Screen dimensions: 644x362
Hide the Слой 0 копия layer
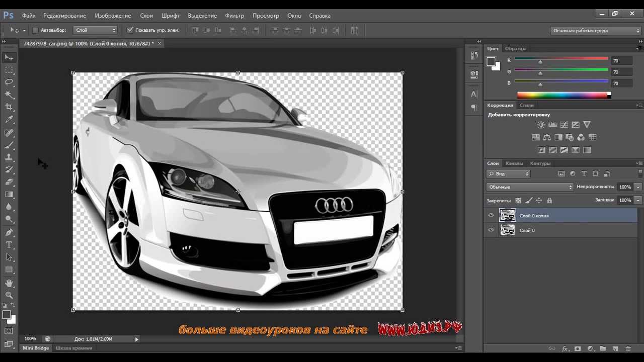[x=491, y=216]
